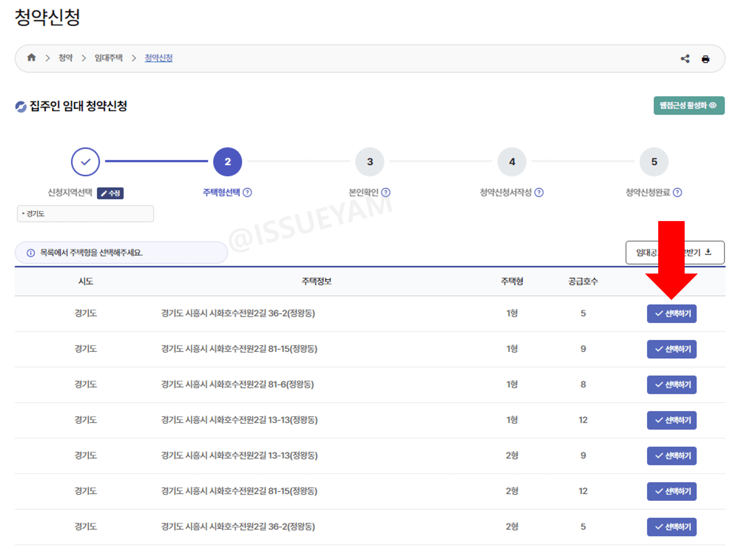Select 선택하기 for 시화호수전원2길 36-2 type 1형
The height and width of the screenshot is (560, 730).
coord(672,313)
